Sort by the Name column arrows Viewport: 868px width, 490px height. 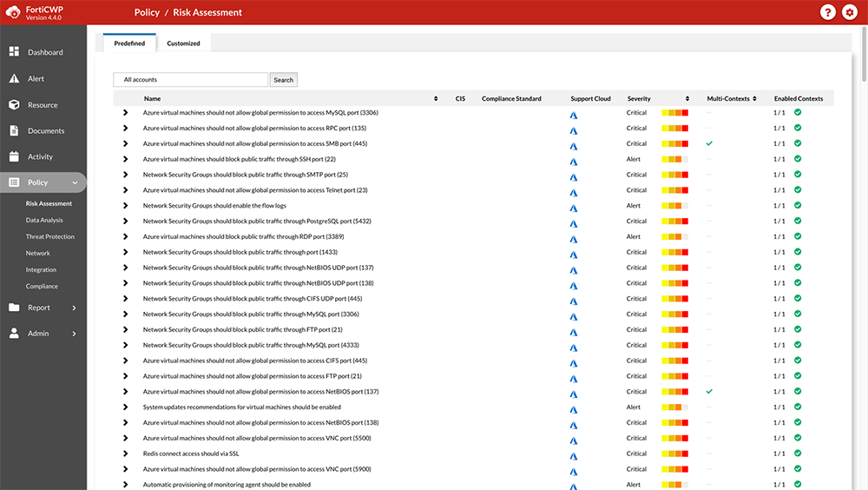click(x=436, y=99)
